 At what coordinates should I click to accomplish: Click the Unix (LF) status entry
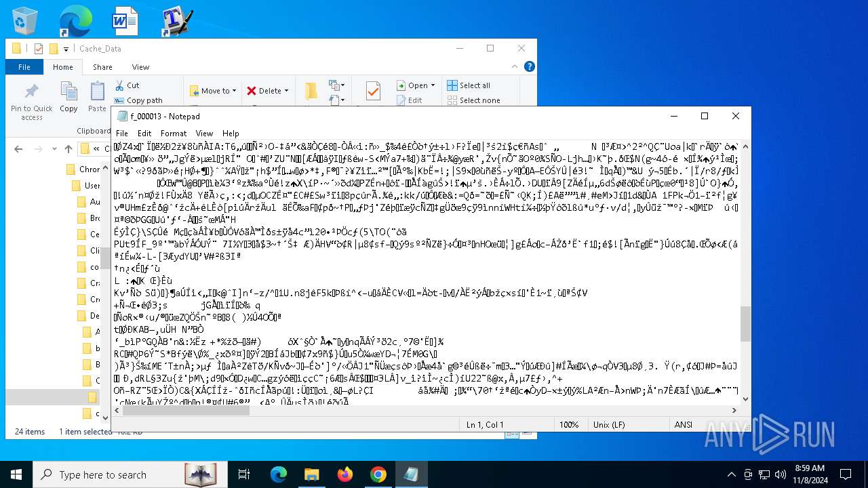coord(609,425)
